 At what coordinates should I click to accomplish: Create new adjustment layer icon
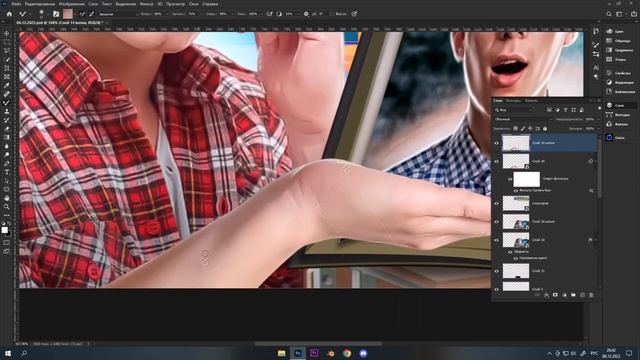click(x=564, y=295)
